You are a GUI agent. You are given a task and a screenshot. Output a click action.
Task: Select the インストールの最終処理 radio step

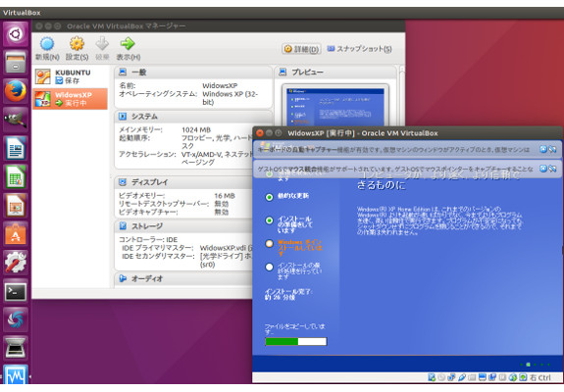(x=269, y=267)
